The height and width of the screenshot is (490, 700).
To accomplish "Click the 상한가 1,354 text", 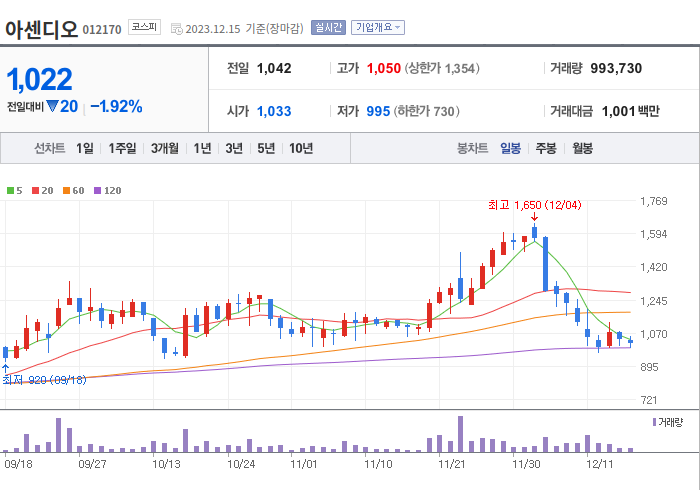I will click(x=442, y=68).
